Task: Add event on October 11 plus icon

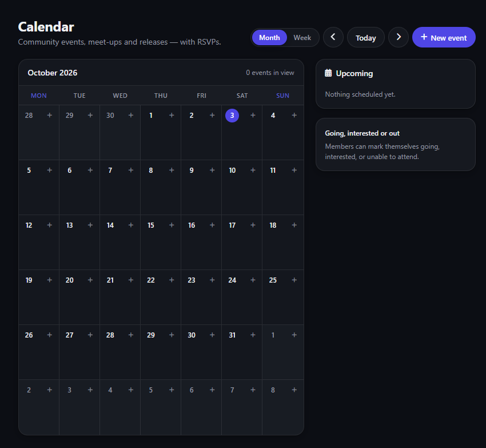Action: point(294,170)
